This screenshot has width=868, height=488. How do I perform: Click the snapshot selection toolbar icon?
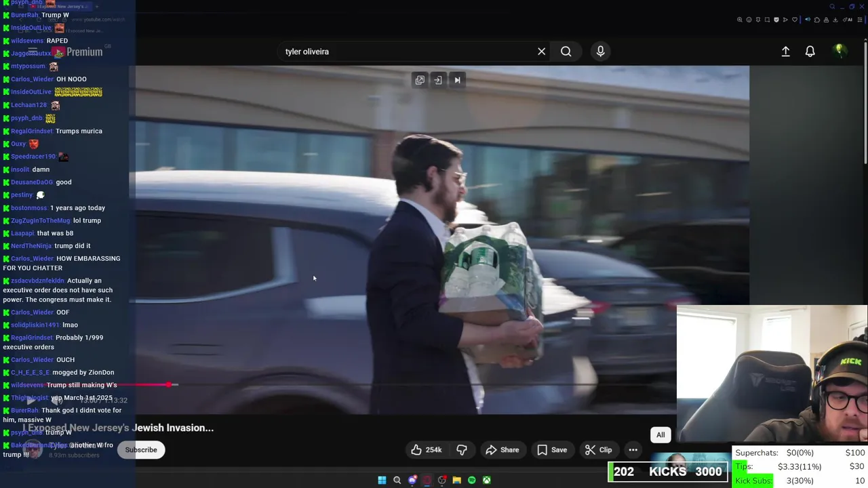(x=767, y=20)
